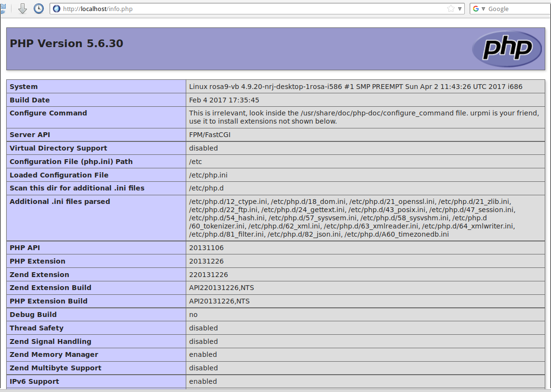This screenshot has height=392, width=551.
Task: Select the PHP API label
Action: (25, 248)
